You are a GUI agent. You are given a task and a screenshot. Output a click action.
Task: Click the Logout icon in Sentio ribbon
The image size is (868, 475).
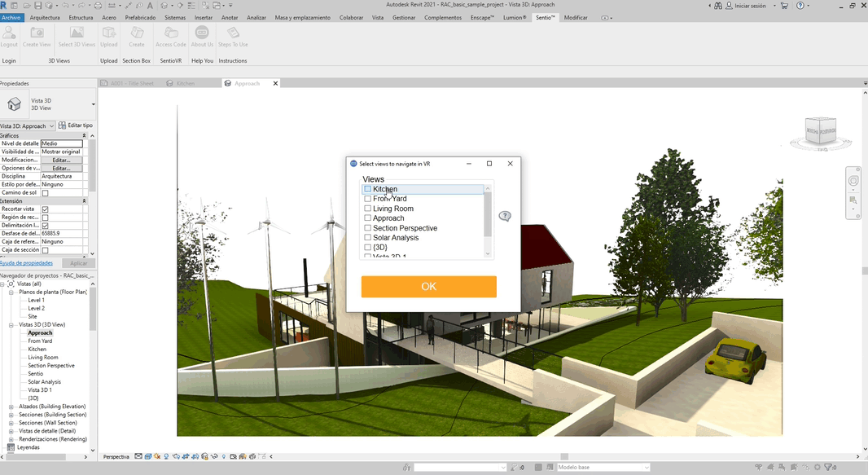point(9,33)
